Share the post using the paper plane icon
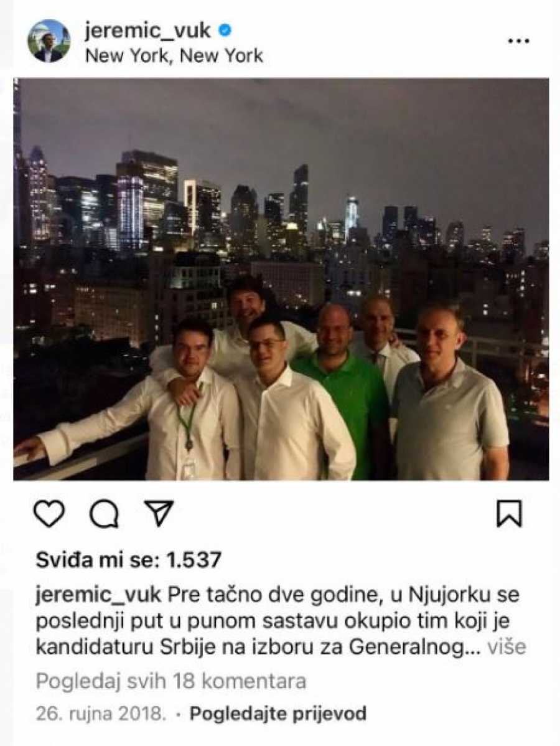560x746 pixels. (x=159, y=513)
